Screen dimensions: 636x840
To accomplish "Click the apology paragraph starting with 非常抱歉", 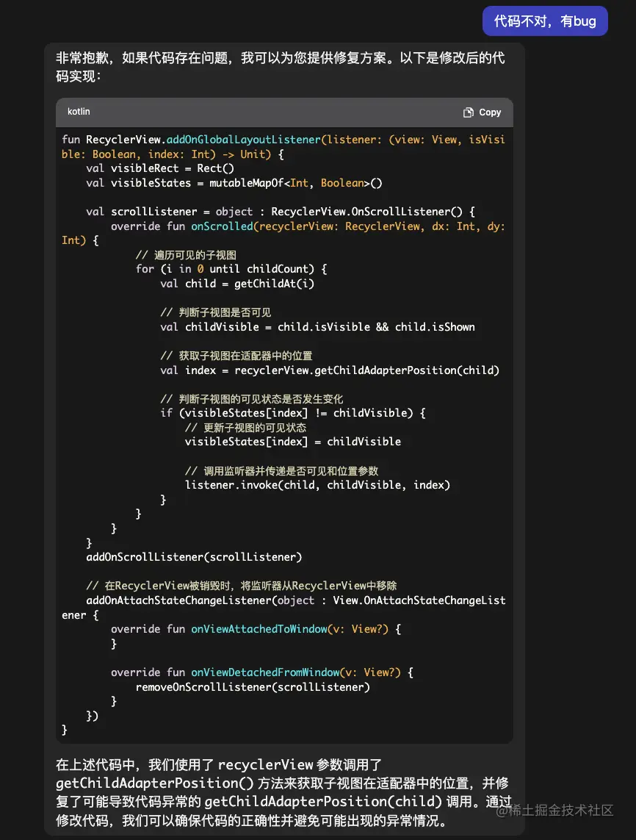I will [x=280, y=67].
